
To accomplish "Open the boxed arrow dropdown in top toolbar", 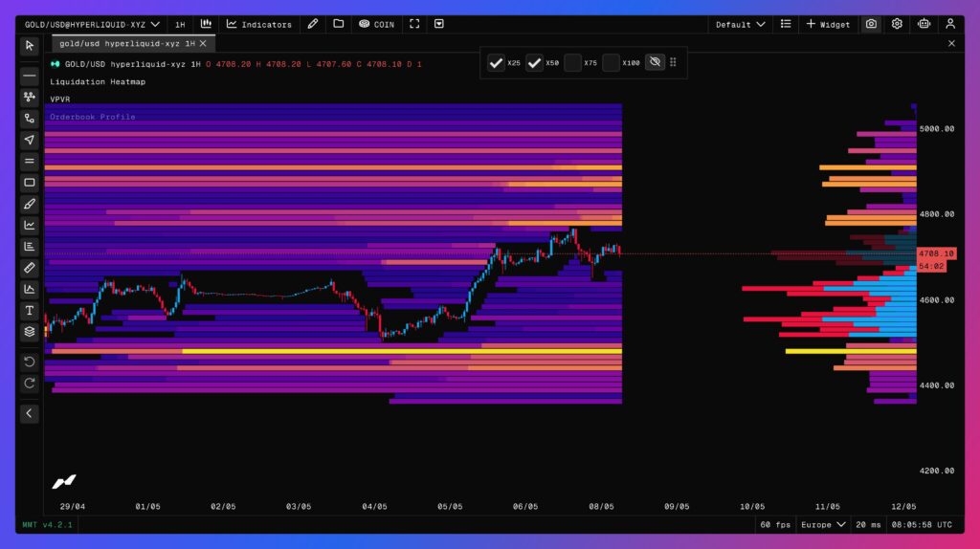I will point(438,24).
